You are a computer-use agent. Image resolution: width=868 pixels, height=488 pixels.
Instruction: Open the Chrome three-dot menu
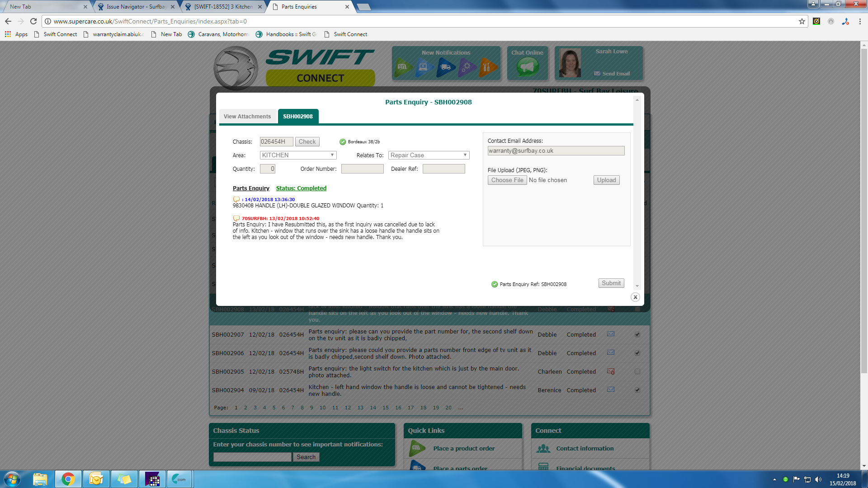coord(860,21)
